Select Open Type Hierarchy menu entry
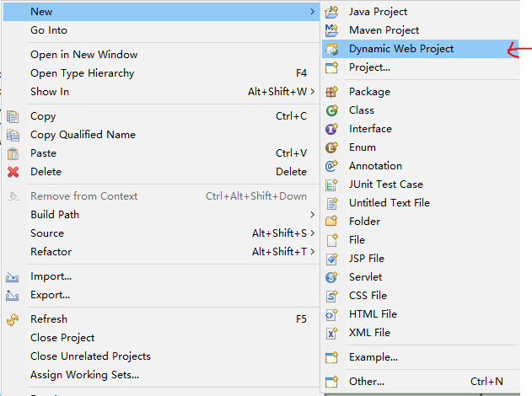 (x=83, y=73)
